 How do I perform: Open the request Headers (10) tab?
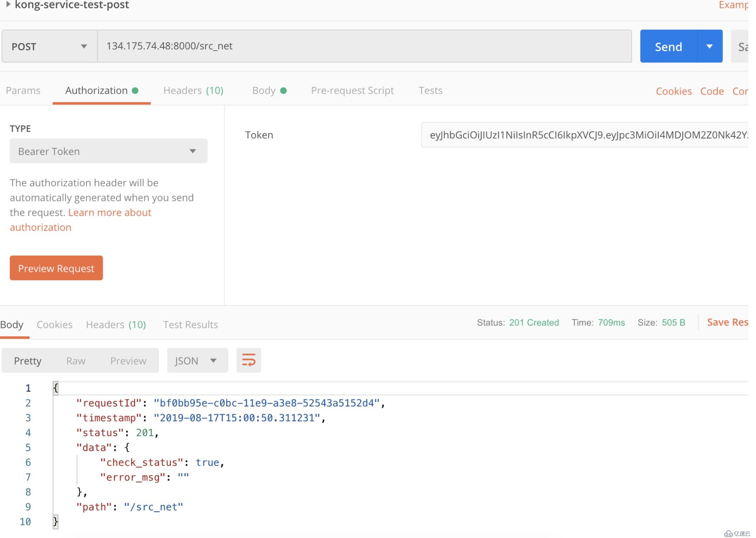click(x=193, y=91)
